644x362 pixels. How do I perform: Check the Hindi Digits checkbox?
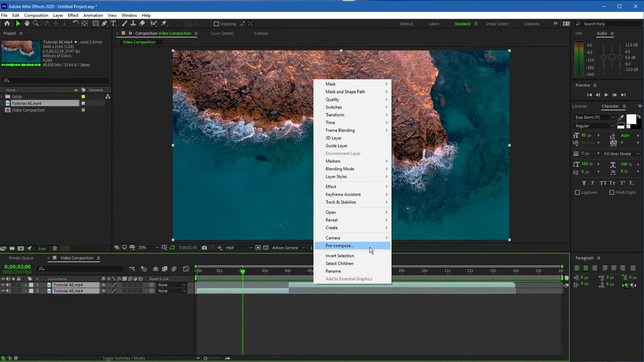[x=612, y=192]
